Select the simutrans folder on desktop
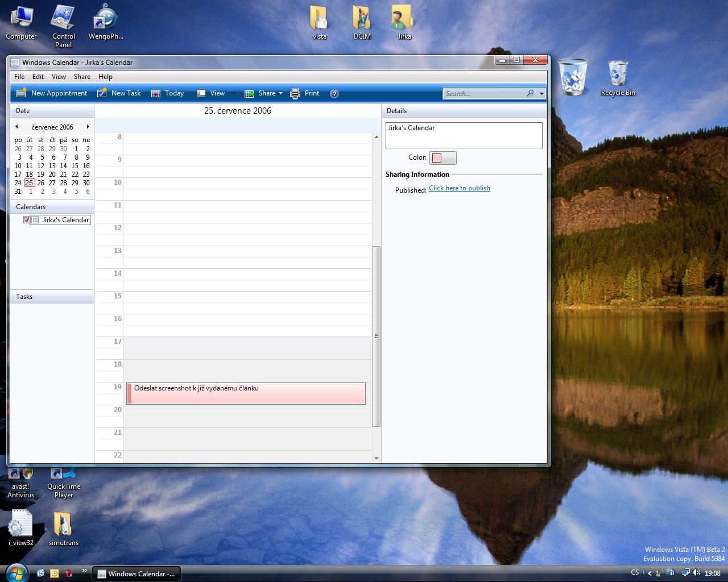Screen dimensions: 728x582 64,528
